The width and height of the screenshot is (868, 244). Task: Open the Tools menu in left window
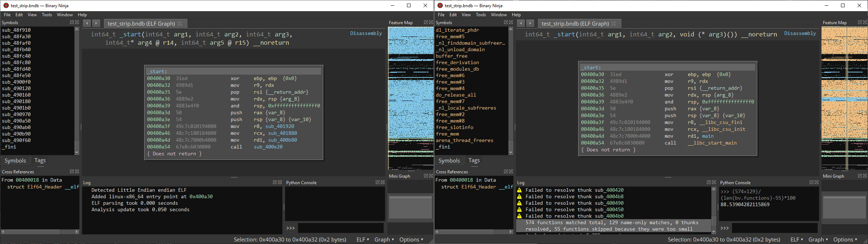pyautogui.click(x=47, y=15)
